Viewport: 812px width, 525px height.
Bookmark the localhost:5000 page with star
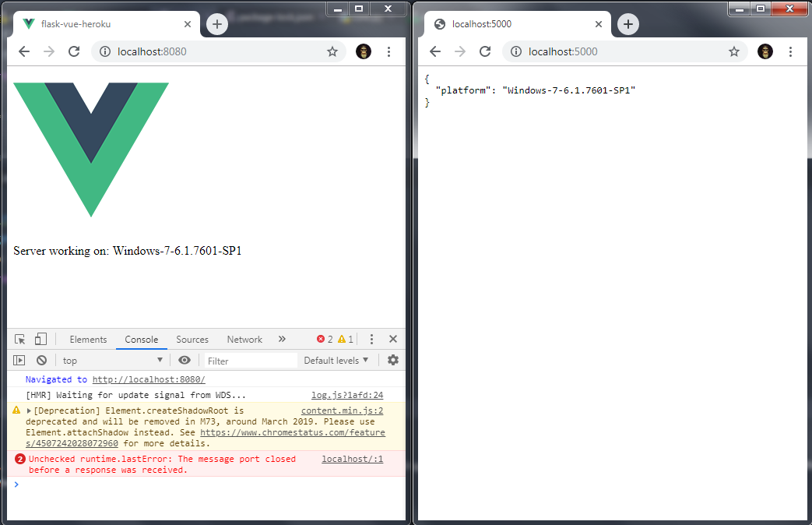coord(734,51)
